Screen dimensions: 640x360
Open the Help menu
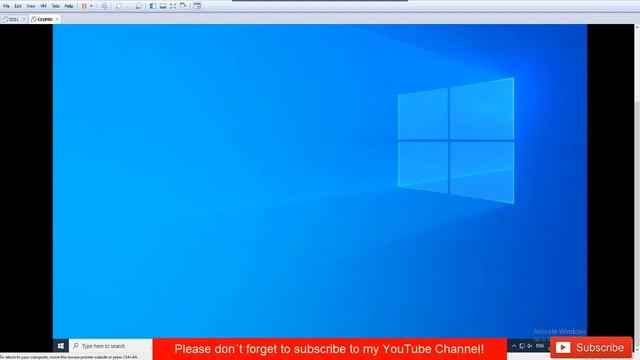[x=69, y=6]
